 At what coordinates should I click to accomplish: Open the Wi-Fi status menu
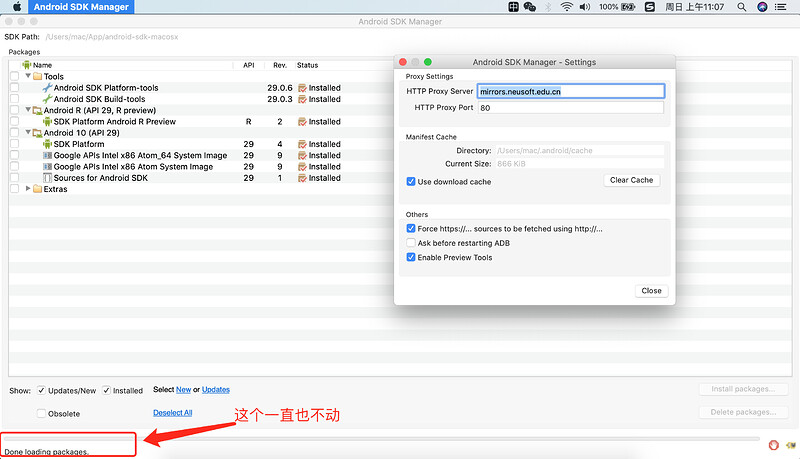pyautogui.click(x=566, y=7)
